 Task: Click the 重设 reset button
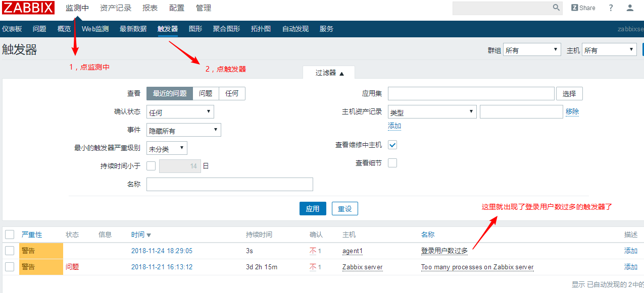click(x=345, y=209)
